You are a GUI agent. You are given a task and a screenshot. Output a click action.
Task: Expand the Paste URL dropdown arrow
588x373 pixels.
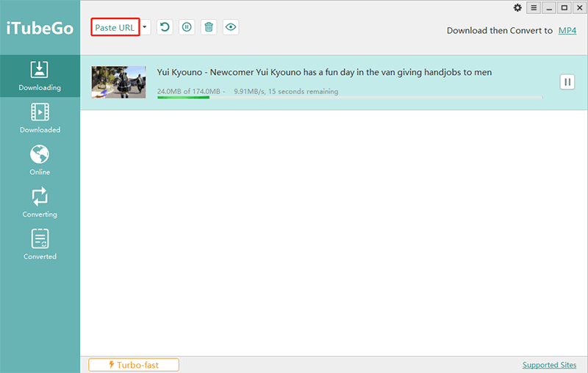tap(145, 27)
